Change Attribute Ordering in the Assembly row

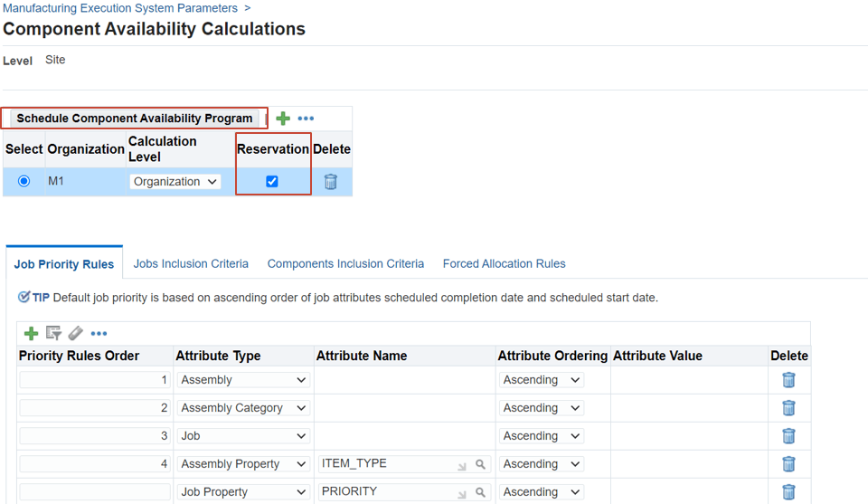pos(542,380)
